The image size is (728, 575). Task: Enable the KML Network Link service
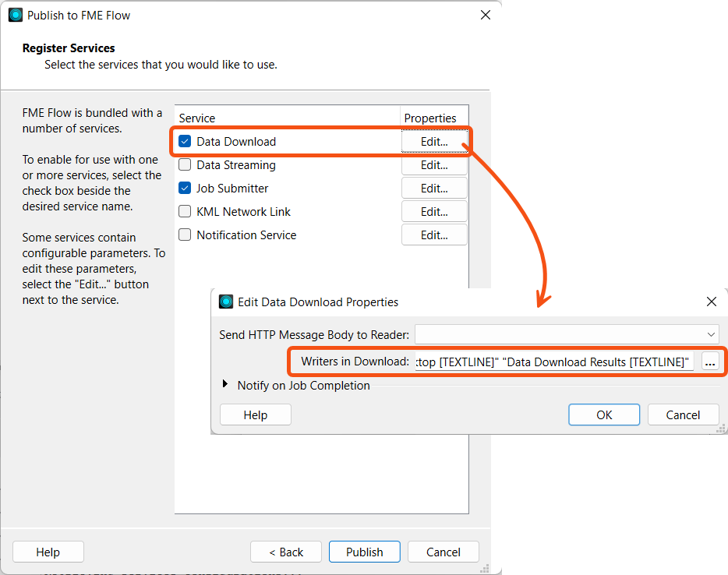click(185, 211)
